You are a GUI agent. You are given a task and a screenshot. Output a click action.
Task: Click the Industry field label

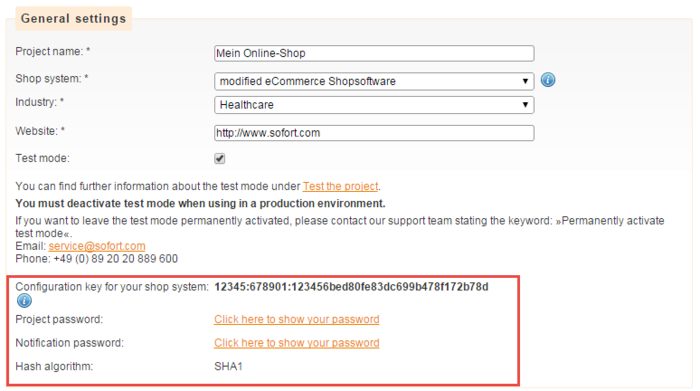pyautogui.click(x=40, y=102)
